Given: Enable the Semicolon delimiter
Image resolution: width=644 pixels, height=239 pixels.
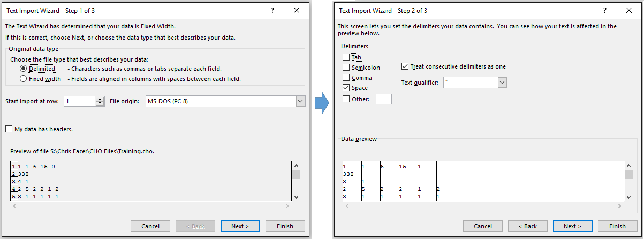Looking at the screenshot, I should [346, 68].
